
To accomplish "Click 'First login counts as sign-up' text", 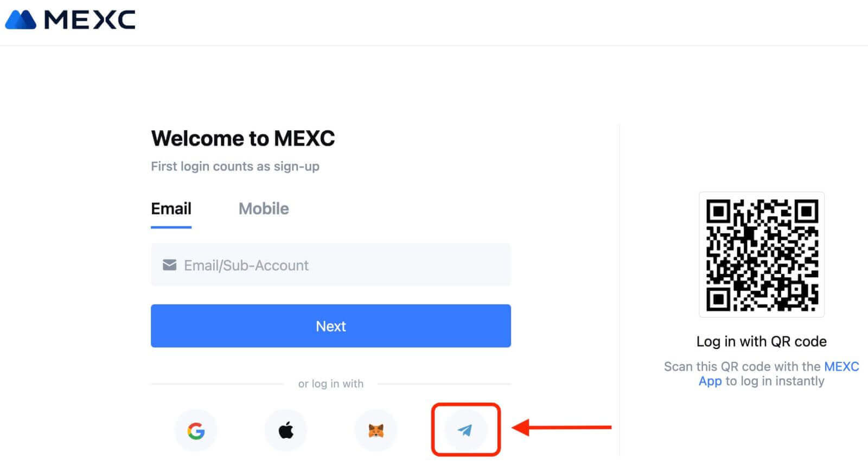I will tap(235, 167).
